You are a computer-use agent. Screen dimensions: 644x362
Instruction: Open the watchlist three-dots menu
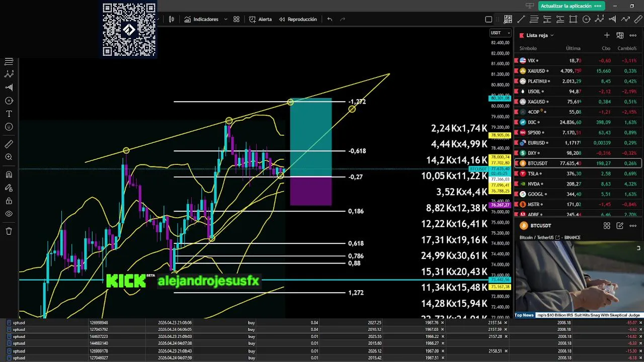pos(633,35)
